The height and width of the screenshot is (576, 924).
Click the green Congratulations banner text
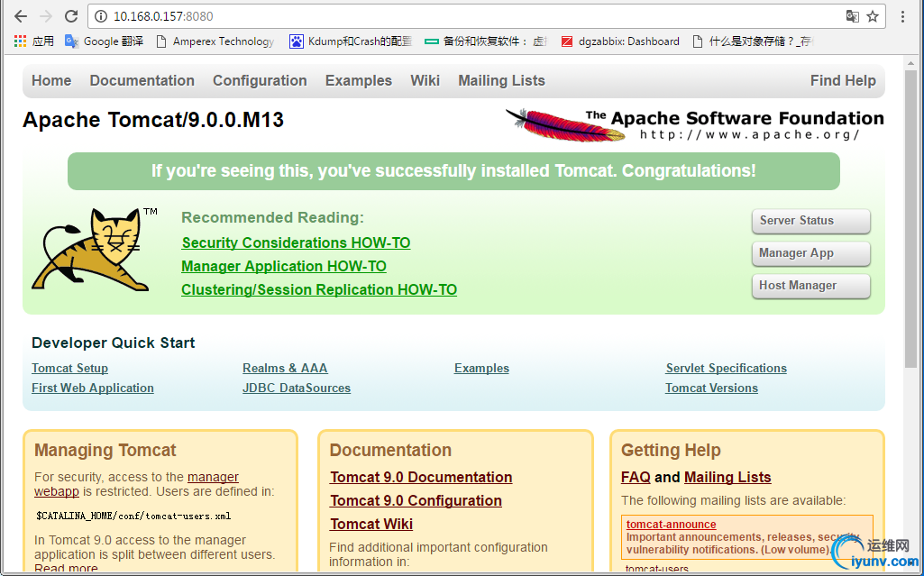(453, 170)
